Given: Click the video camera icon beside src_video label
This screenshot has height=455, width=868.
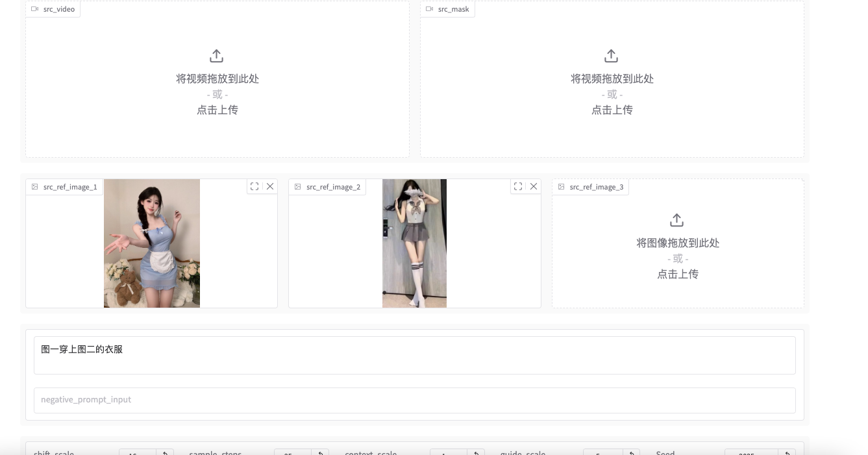Looking at the screenshot, I should tap(34, 9).
